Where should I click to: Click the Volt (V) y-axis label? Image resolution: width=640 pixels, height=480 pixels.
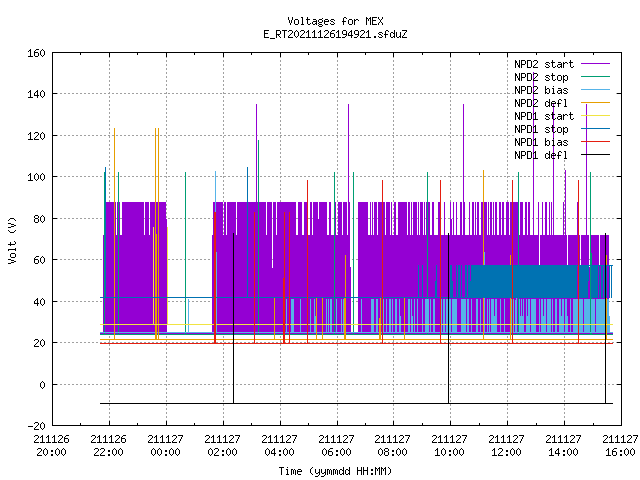(x=12, y=240)
